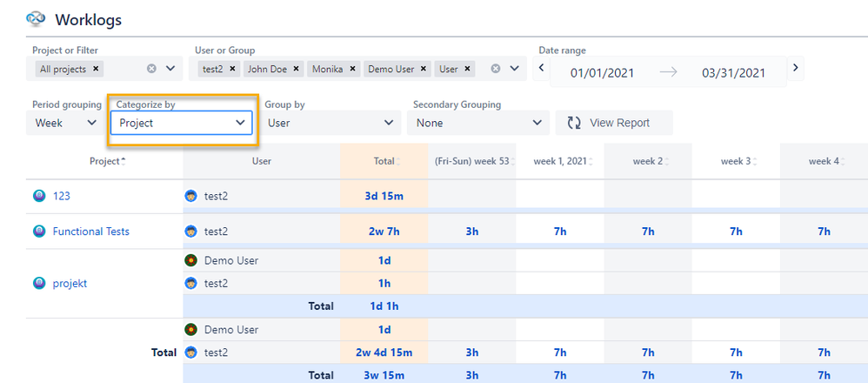Open the Functional Tests project link
Image resolution: width=868 pixels, height=383 pixels.
[90, 232]
